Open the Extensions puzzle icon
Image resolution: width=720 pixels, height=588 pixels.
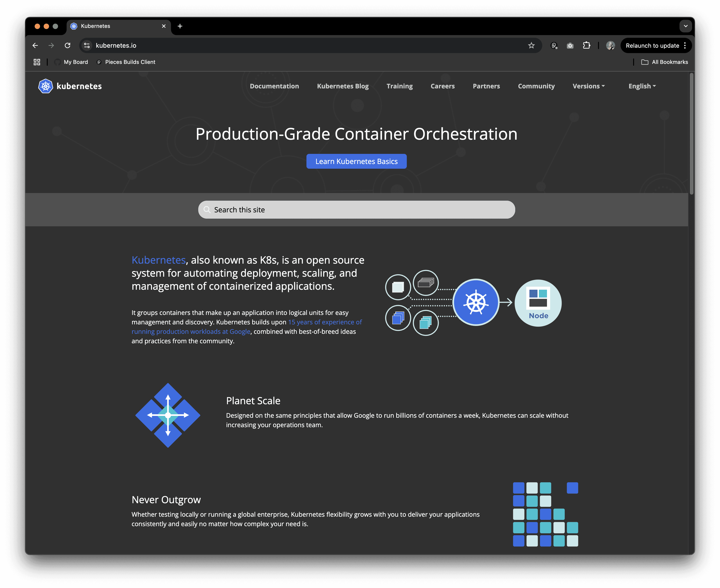(586, 45)
